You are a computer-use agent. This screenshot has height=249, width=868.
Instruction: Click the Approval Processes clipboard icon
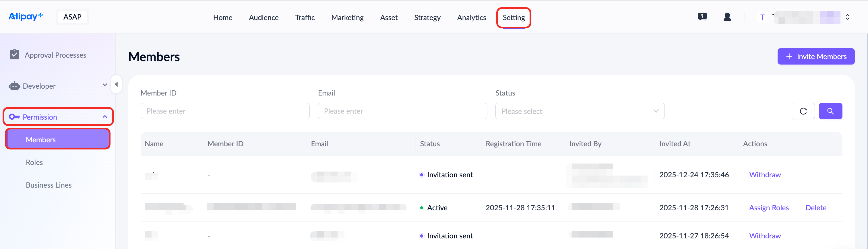[14, 54]
